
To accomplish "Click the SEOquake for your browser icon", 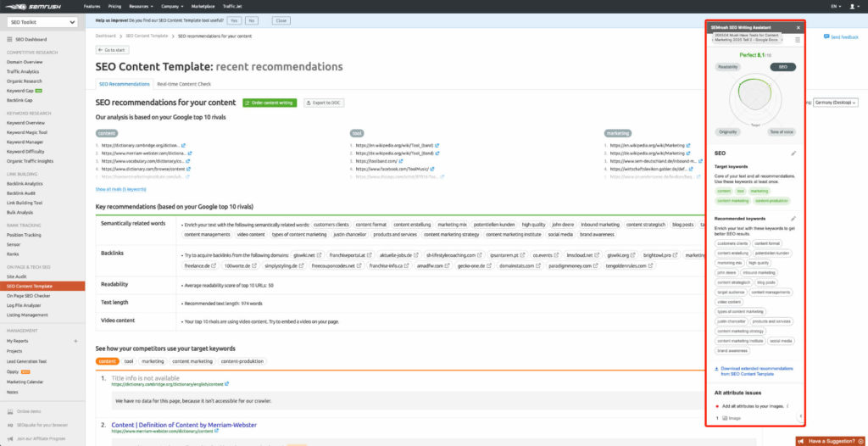I will pyautogui.click(x=10, y=425).
